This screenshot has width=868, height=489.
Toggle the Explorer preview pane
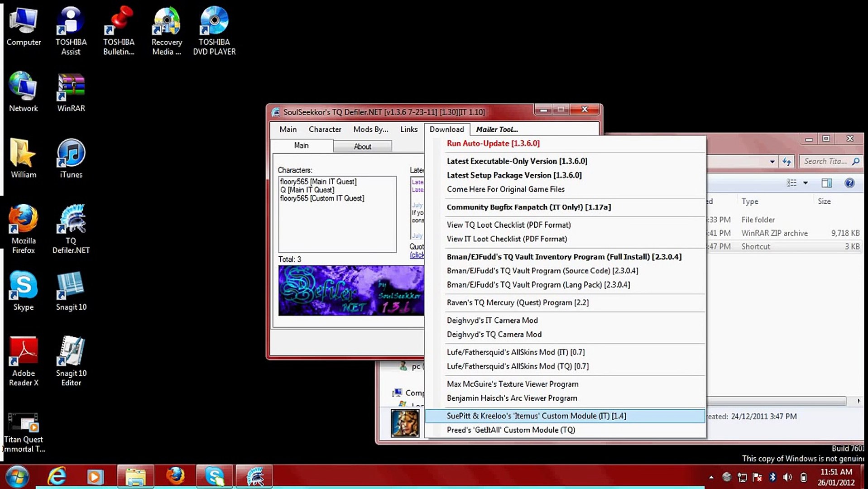coord(827,183)
